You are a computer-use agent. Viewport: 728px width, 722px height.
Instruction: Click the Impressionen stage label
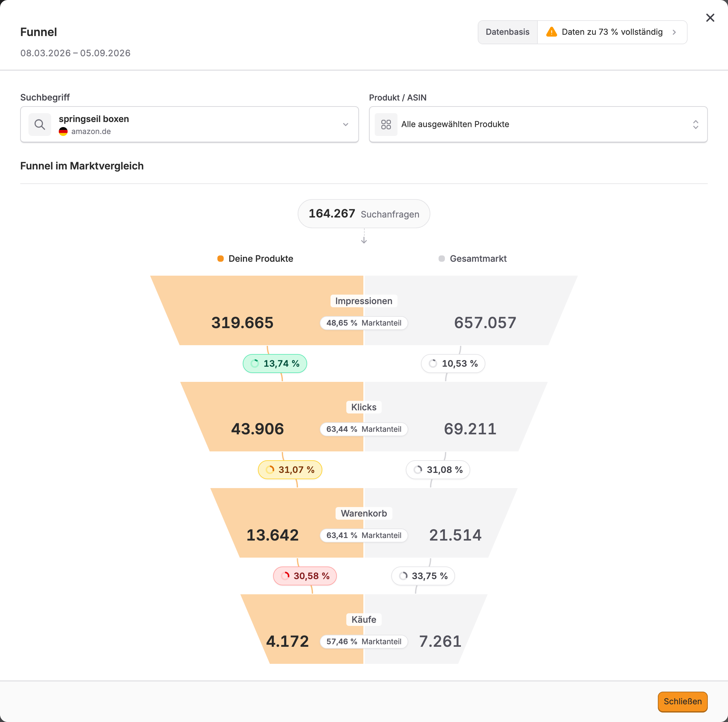(364, 301)
